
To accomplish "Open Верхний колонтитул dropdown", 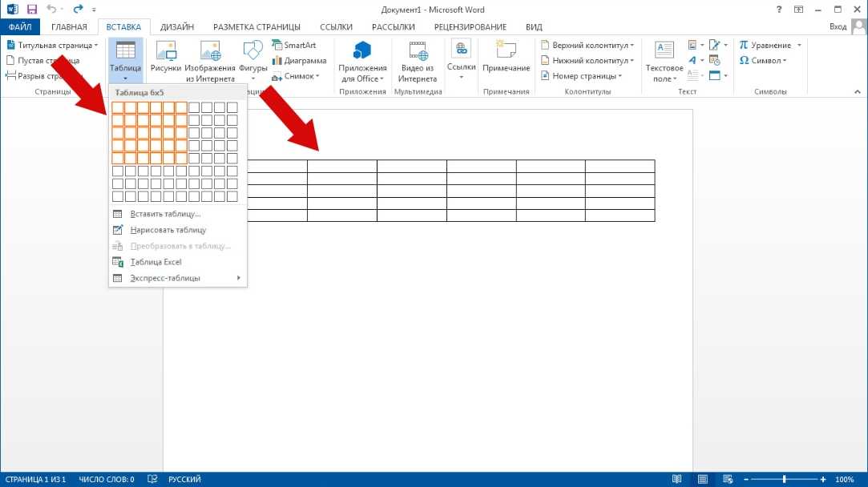I will [632, 46].
